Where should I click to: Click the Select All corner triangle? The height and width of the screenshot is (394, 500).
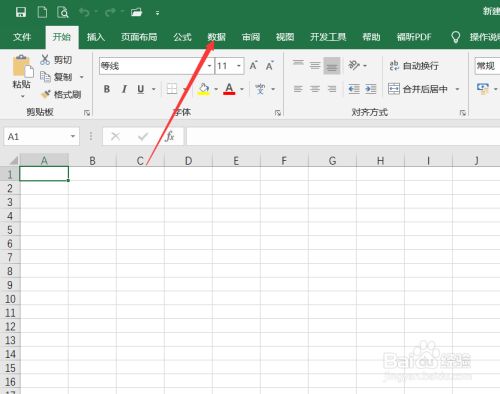(13, 160)
